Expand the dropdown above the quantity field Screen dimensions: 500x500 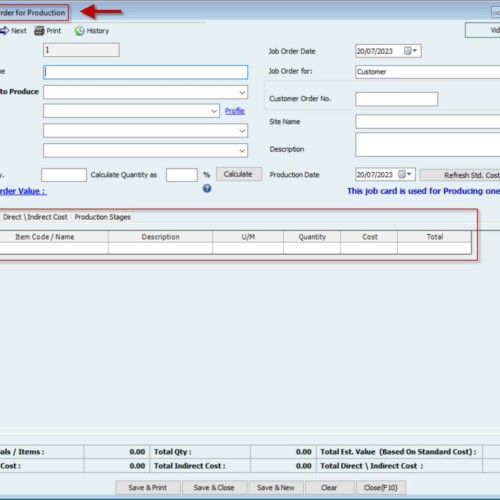click(242, 151)
